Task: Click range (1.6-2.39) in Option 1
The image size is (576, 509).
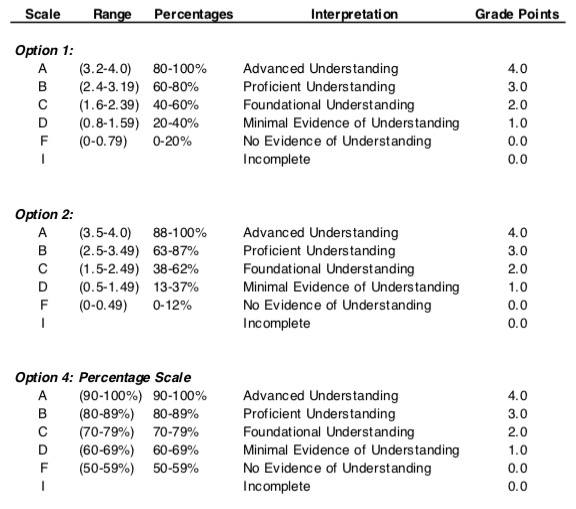Action: pyautogui.click(x=109, y=105)
